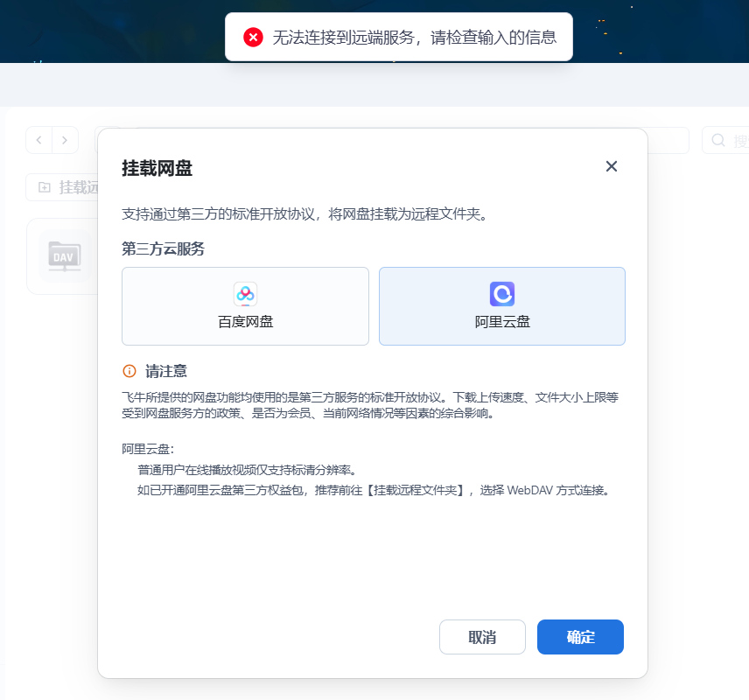Viewport: 749px width, 700px height.
Task: Click the 取消 button
Action: tap(482, 637)
